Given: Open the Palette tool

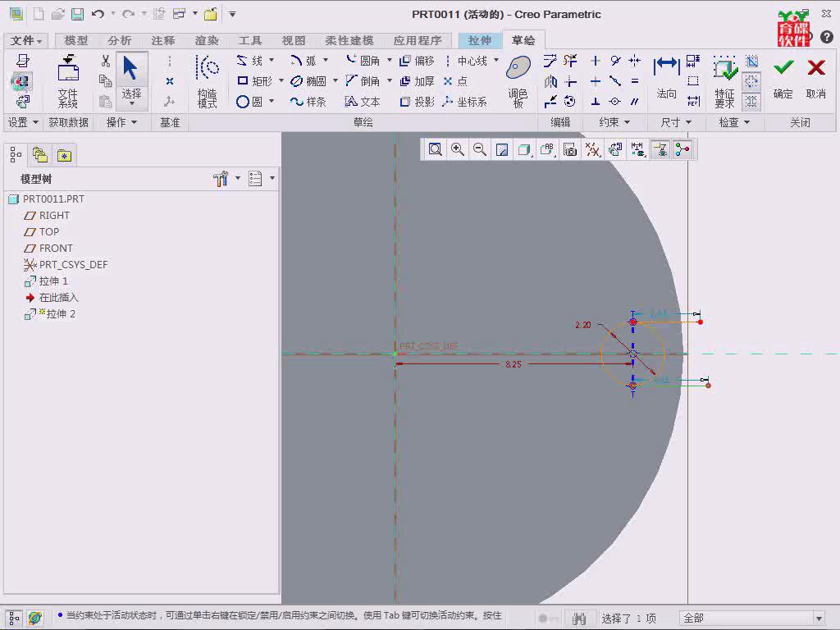Looking at the screenshot, I should pyautogui.click(x=518, y=81).
